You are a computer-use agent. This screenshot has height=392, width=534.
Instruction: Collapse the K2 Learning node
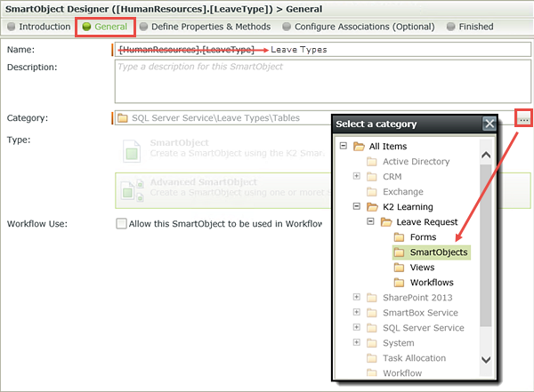pos(357,206)
